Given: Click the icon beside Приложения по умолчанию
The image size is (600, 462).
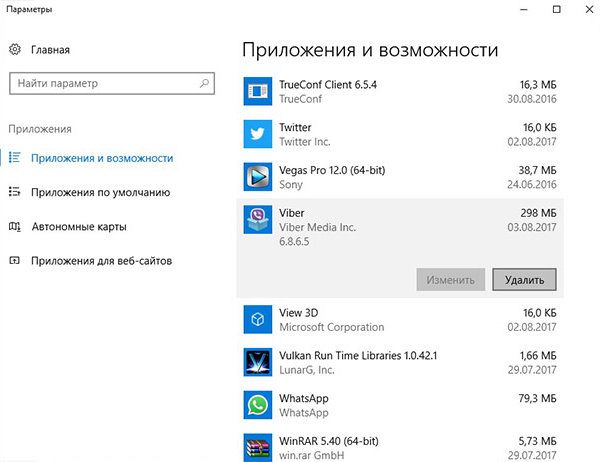Looking at the screenshot, I should (x=15, y=191).
